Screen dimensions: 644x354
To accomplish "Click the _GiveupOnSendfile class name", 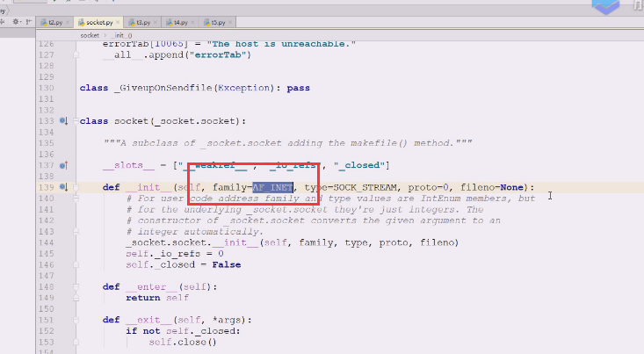I will coord(163,88).
